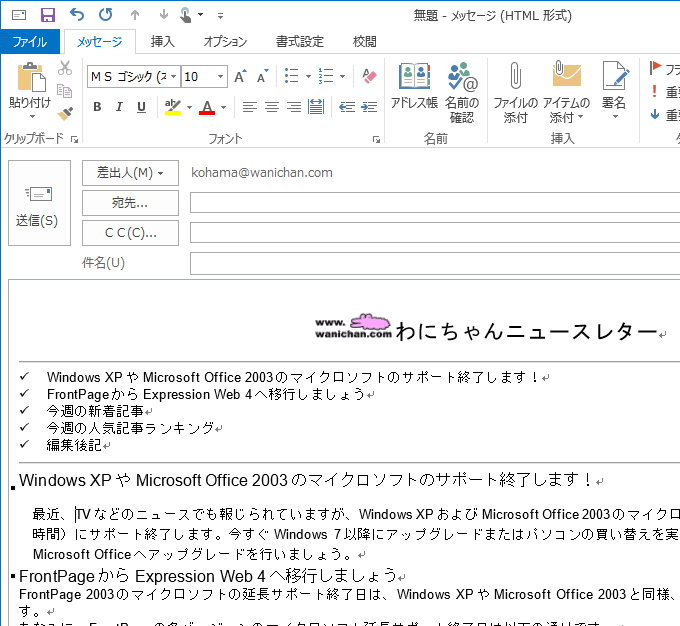Apply distributed alignment
Screen dimensions: 680x626
[x=316, y=107]
